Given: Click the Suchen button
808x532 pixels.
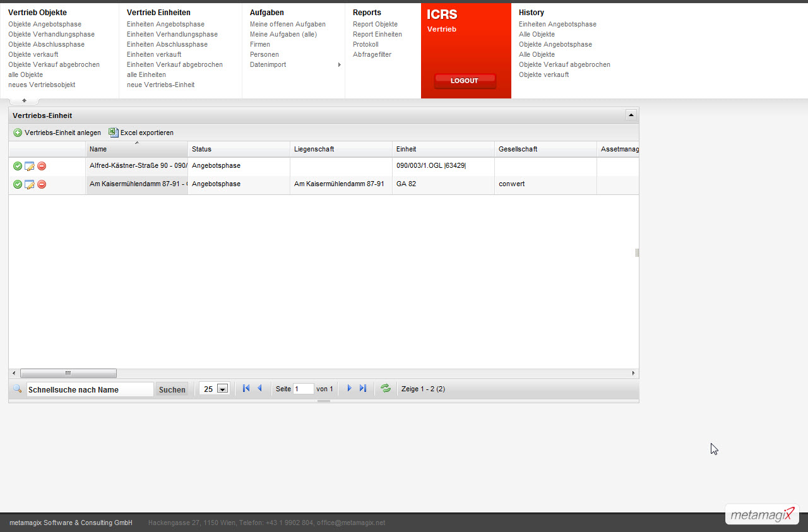Looking at the screenshot, I should [172, 389].
